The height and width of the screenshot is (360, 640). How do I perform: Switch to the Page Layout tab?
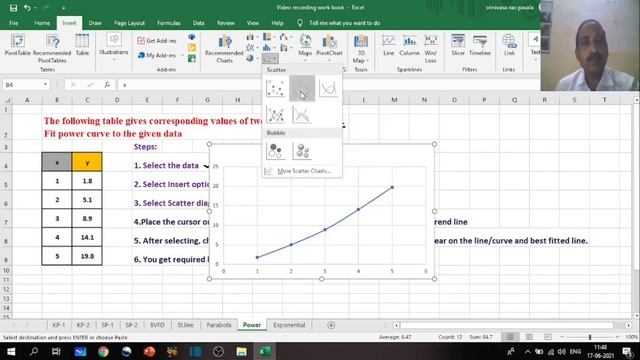click(x=129, y=23)
